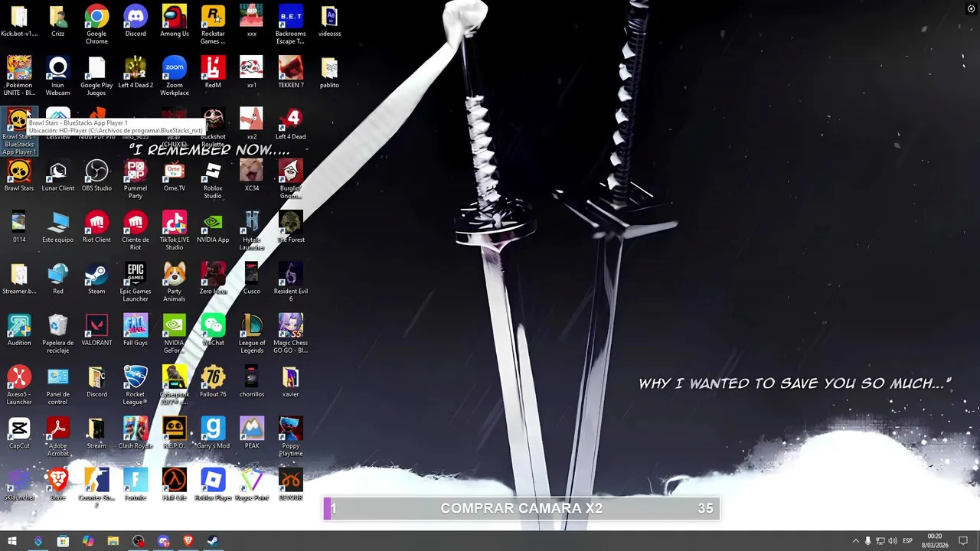Launch the Rocket League shortcut
The height and width of the screenshot is (551, 980).
point(136,384)
